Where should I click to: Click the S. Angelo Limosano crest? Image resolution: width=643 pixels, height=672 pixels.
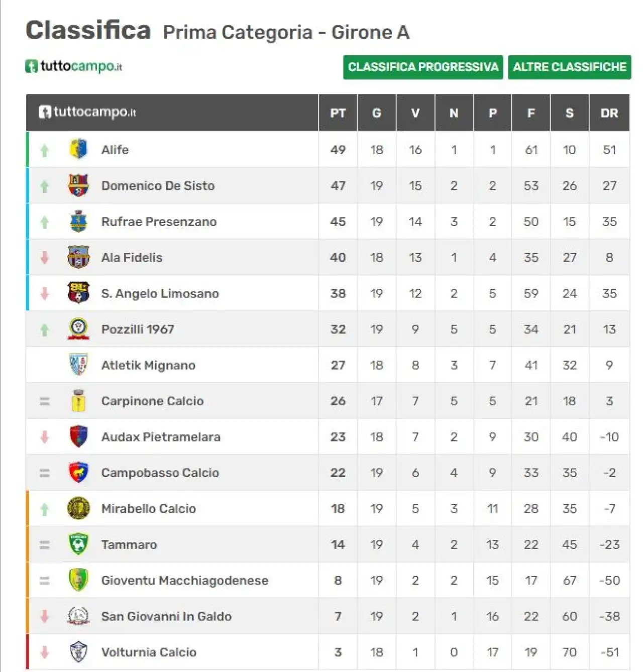click(x=78, y=293)
